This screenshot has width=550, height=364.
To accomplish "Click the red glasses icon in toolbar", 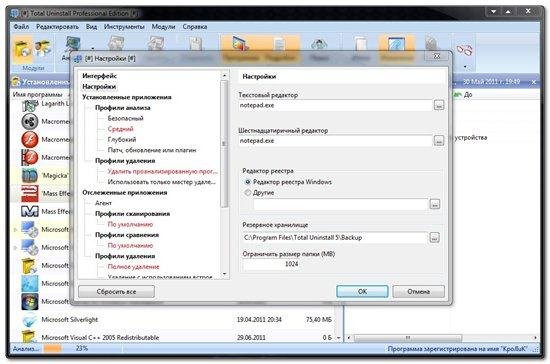I will click(464, 49).
